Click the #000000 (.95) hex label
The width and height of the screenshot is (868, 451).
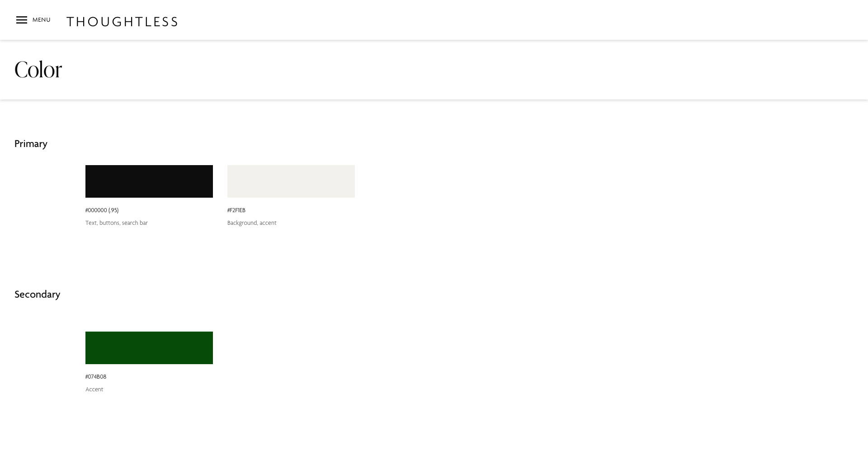click(x=102, y=210)
